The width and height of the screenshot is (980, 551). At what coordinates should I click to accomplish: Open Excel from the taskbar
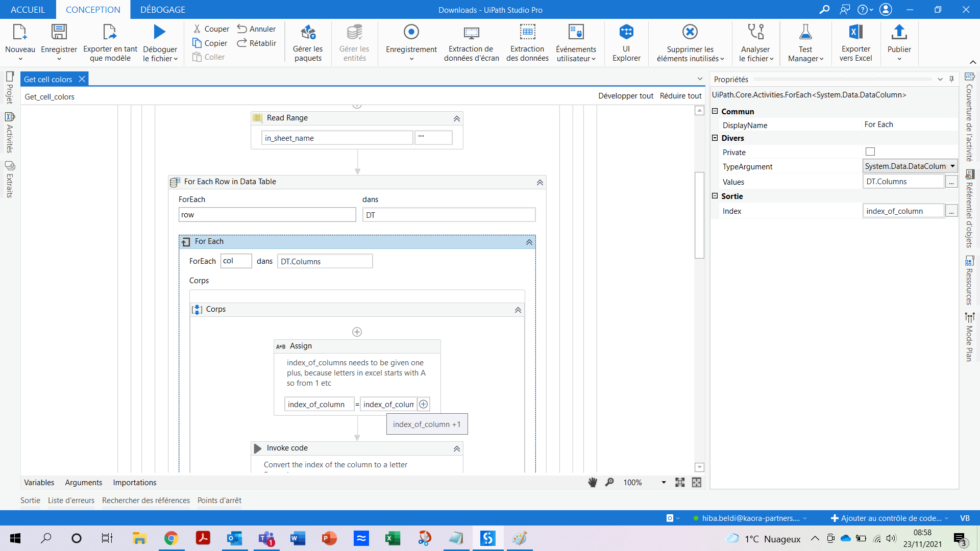point(393,538)
